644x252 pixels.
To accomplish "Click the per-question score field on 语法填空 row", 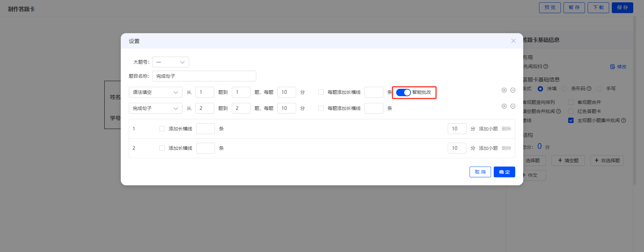I will [x=287, y=92].
